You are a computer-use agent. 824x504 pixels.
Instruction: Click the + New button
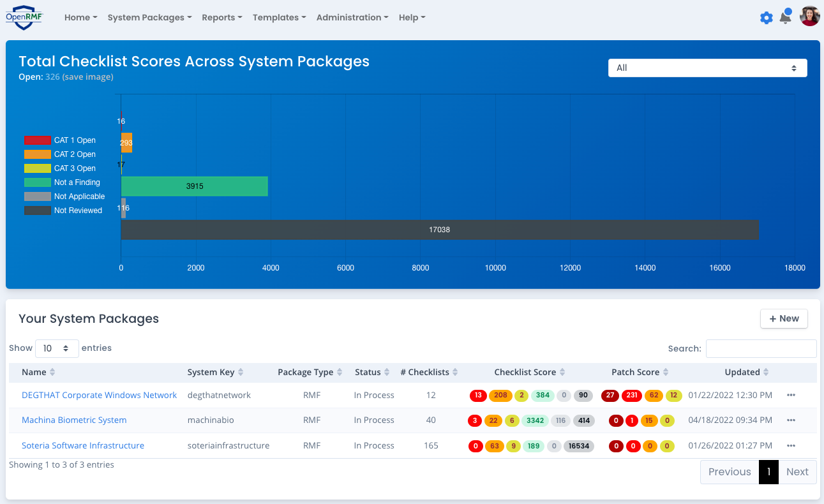(784, 318)
